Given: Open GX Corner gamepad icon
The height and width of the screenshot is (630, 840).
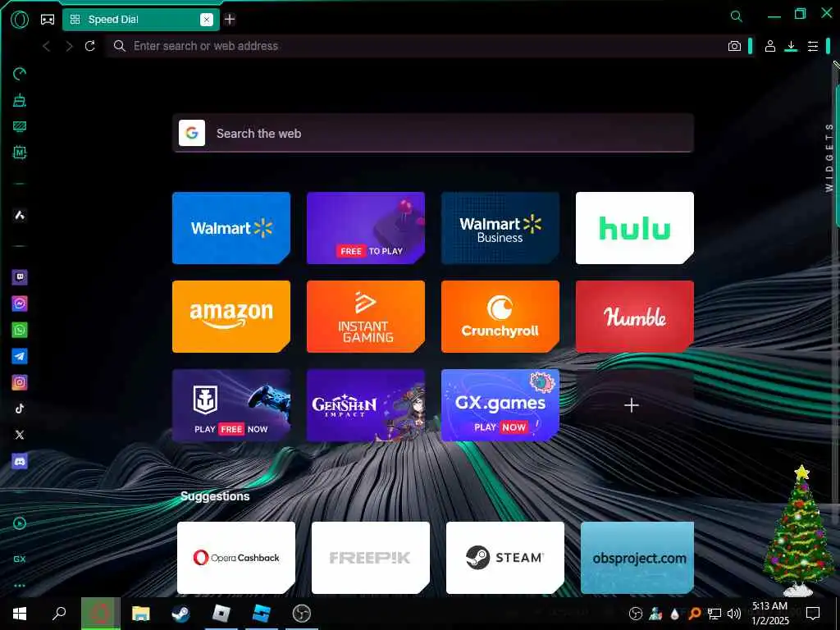Looking at the screenshot, I should (x=48, y=20).
